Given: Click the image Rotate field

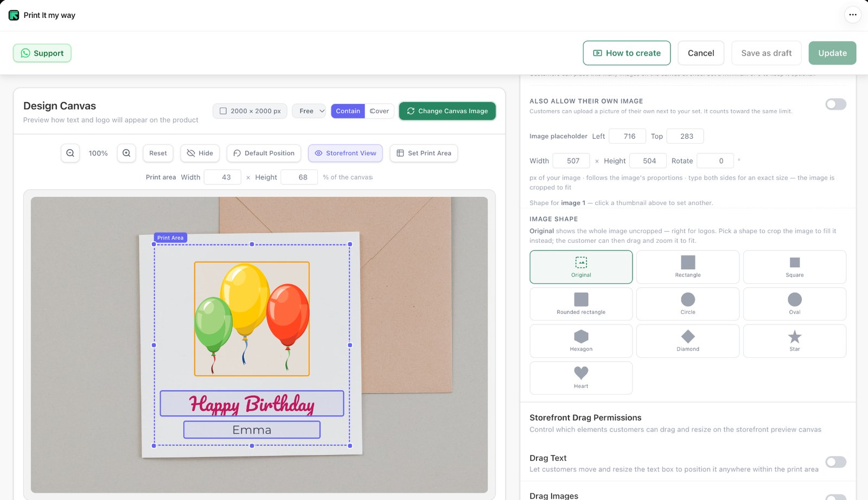Looking at the screenshot, I should pos(716,161).
